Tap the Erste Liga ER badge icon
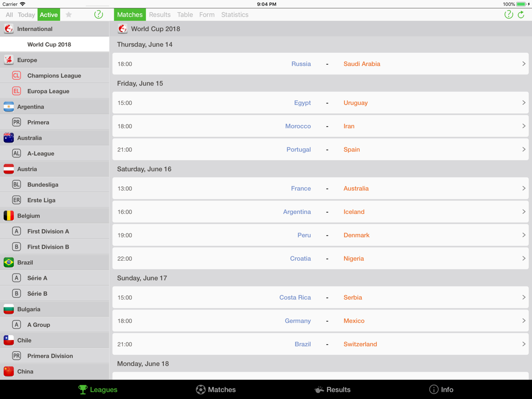 tap(16, 200)
